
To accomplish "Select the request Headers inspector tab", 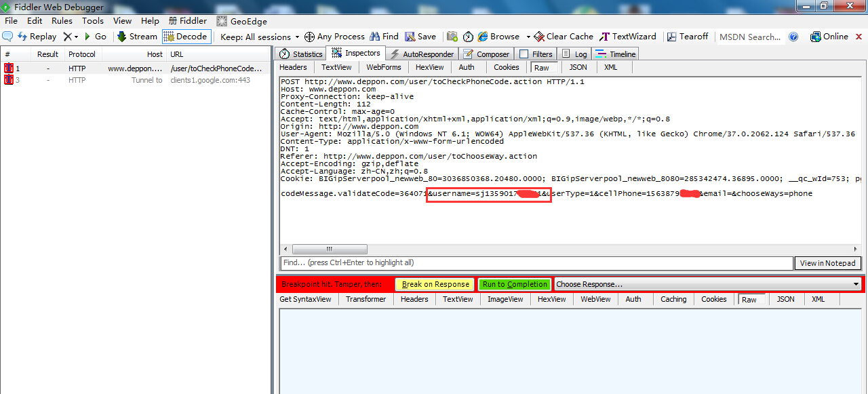I will (293, 67).
